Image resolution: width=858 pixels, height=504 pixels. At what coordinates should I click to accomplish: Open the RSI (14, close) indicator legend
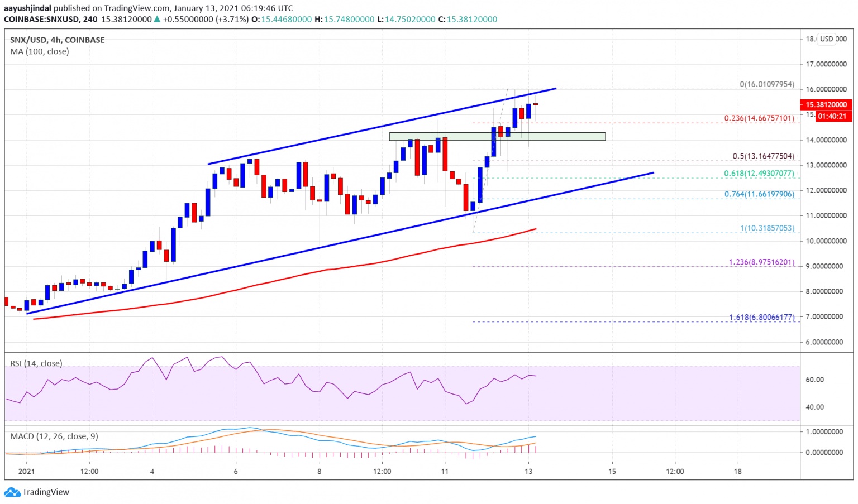36,363
